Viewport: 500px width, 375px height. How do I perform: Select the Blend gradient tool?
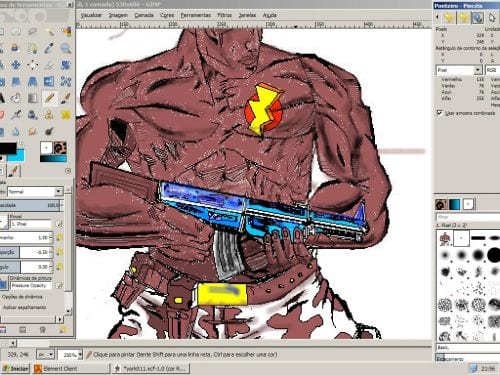(32, 98)
